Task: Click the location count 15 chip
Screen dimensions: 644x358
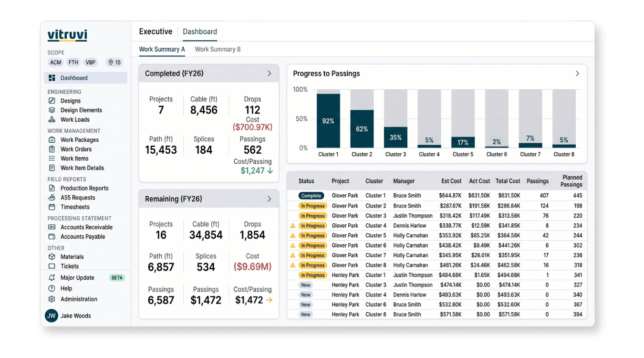Action: click(114, 63)
